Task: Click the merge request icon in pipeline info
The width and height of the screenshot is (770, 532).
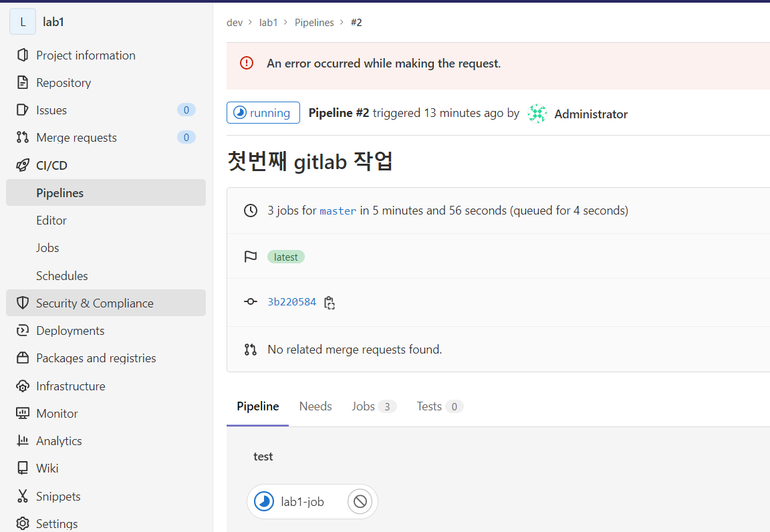Action: point(251,350)
